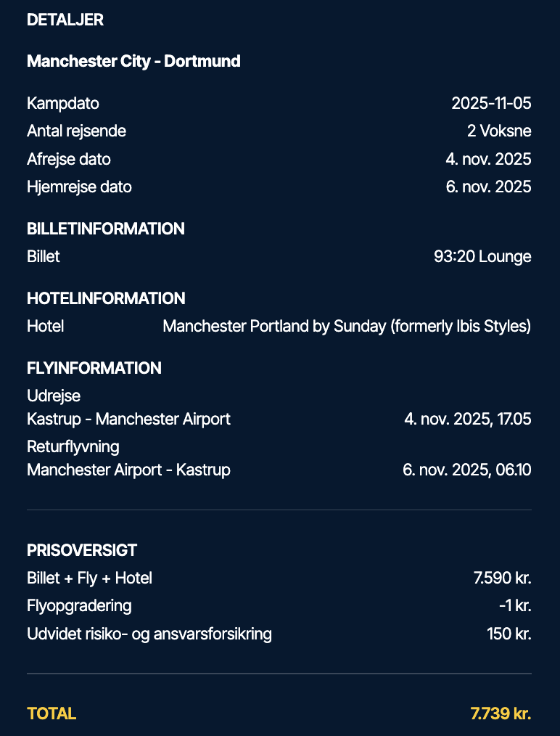560x736 pixels.
Task: Click the BILLETINFORMATION section heading
Action: [x=106, y=229]
